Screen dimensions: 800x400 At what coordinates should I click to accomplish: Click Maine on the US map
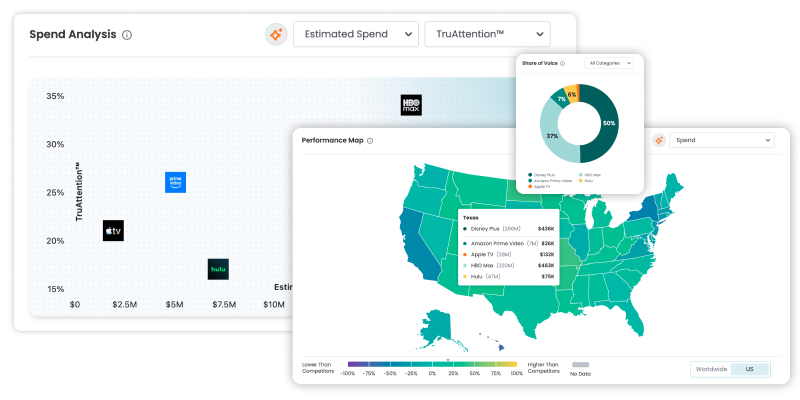674,186
